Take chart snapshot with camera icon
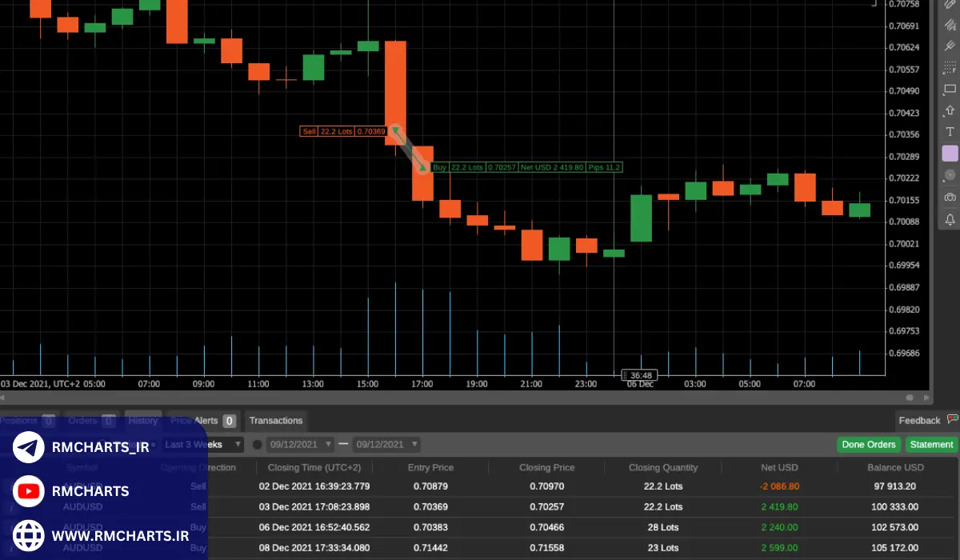 950,197
